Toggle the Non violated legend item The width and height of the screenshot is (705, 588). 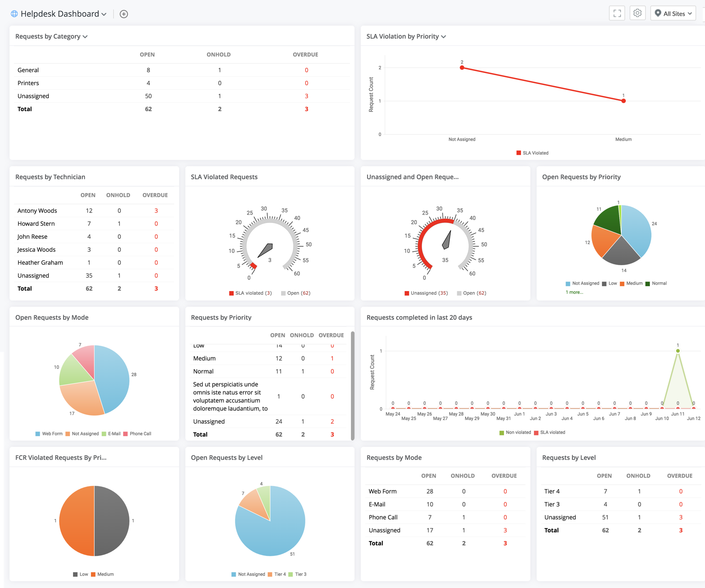click(x=515, y=432)
